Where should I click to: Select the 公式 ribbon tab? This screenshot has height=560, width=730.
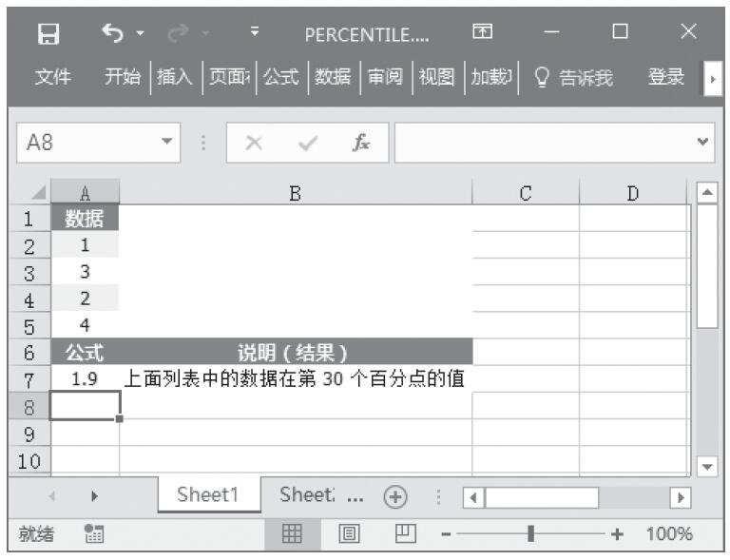pyautogui.click(x=280, y=77)
